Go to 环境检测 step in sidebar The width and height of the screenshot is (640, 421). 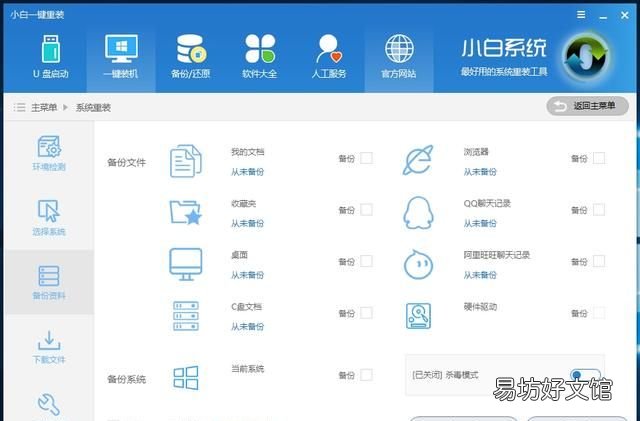tap(49, 153)
